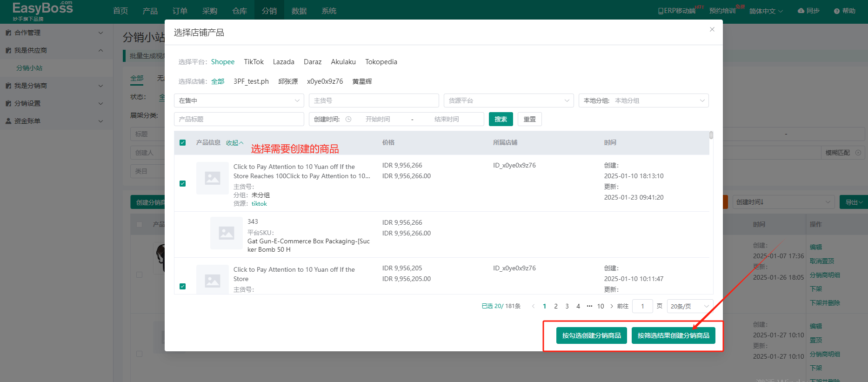The height and width of the screenshot is (382, 868).
Task: Click the product list vertical scrollbar
Action: [x=711, y=135]
